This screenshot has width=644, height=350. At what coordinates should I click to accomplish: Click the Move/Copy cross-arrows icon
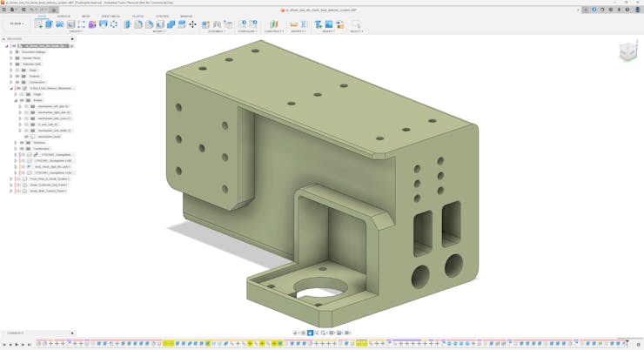point(192,24)
